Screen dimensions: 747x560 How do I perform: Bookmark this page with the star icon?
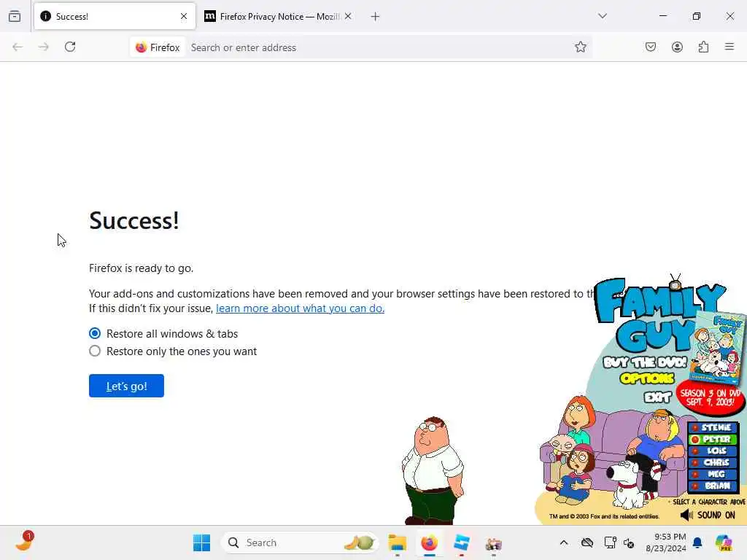coord(580,47)
